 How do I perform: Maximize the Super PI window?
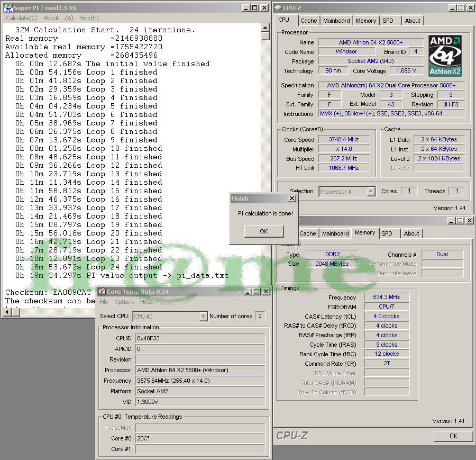pyautogui.click(x=255, y=8)
